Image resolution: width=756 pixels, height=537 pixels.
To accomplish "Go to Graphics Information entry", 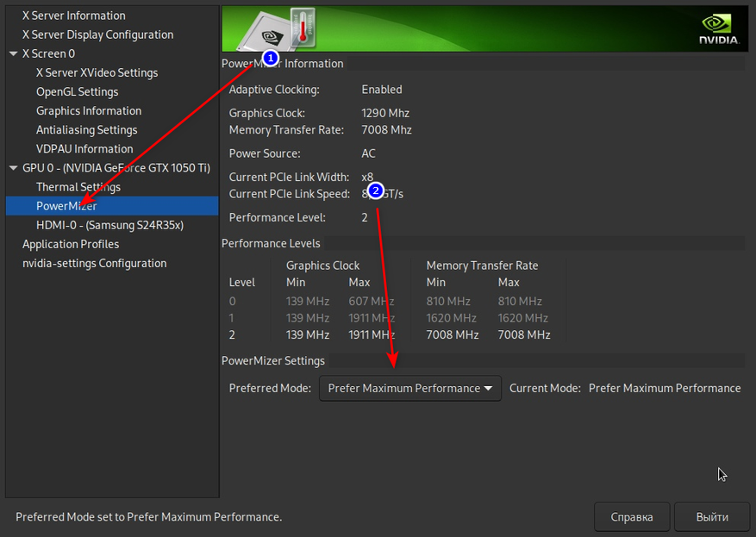I will point(88,110).
